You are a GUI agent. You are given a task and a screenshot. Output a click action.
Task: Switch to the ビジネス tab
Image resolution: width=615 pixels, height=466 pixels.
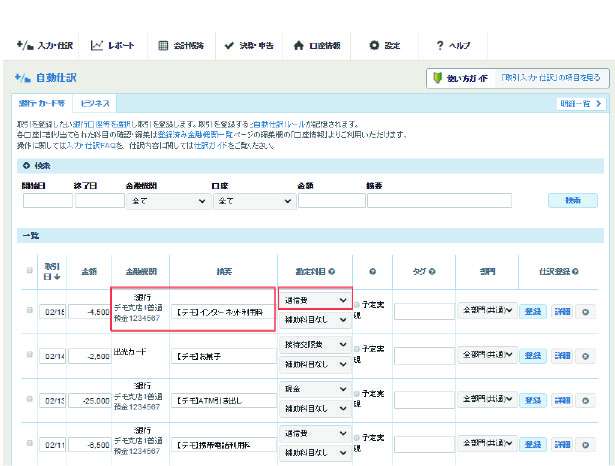95,104
